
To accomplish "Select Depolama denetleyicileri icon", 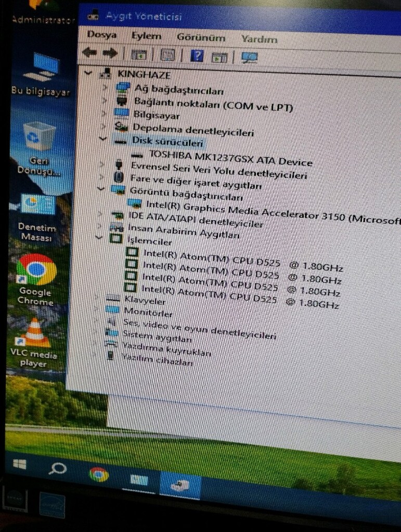I will [x=121, y=127].
